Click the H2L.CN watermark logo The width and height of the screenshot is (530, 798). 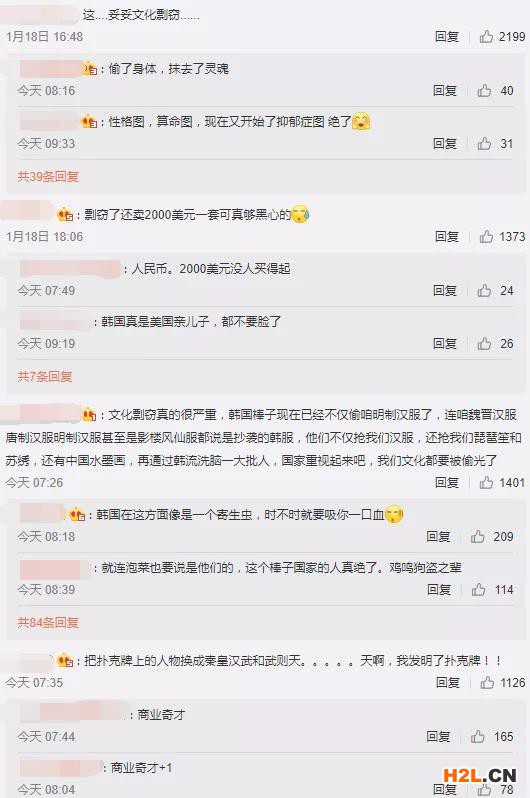point(480,776)
